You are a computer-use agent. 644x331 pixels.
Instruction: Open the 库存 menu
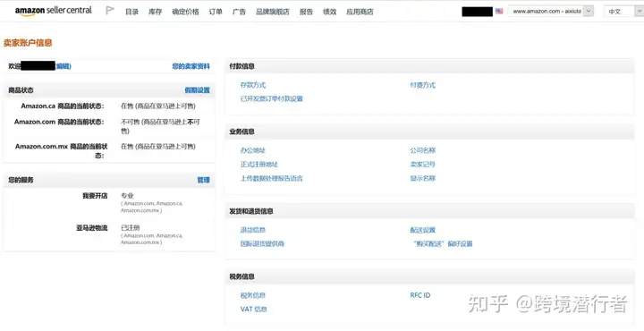tap(156, 12)
